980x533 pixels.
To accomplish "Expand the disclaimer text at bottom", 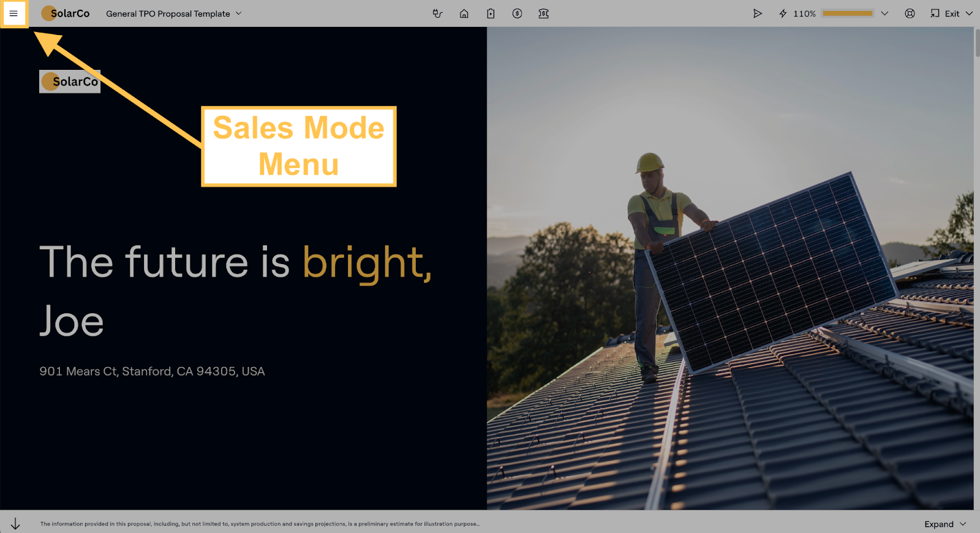I will [945, 524].
